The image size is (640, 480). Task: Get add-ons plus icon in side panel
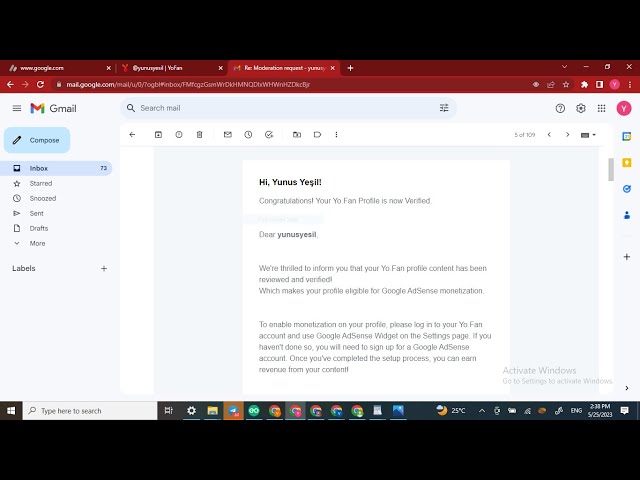pos(627,257)
